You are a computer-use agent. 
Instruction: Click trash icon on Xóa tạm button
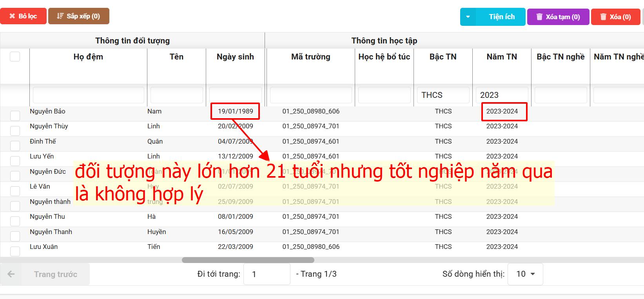[x=539, y=17]
